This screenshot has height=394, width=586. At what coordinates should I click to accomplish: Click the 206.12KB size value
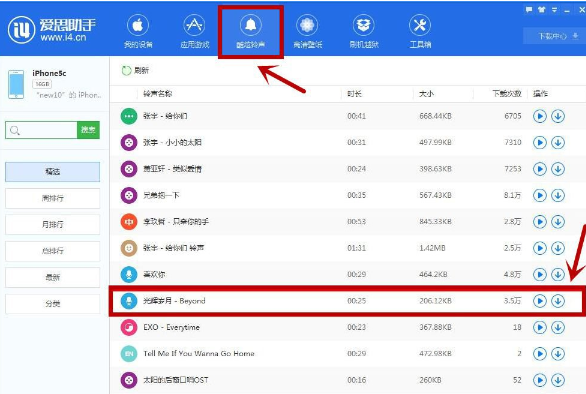[x=435, y=301]
